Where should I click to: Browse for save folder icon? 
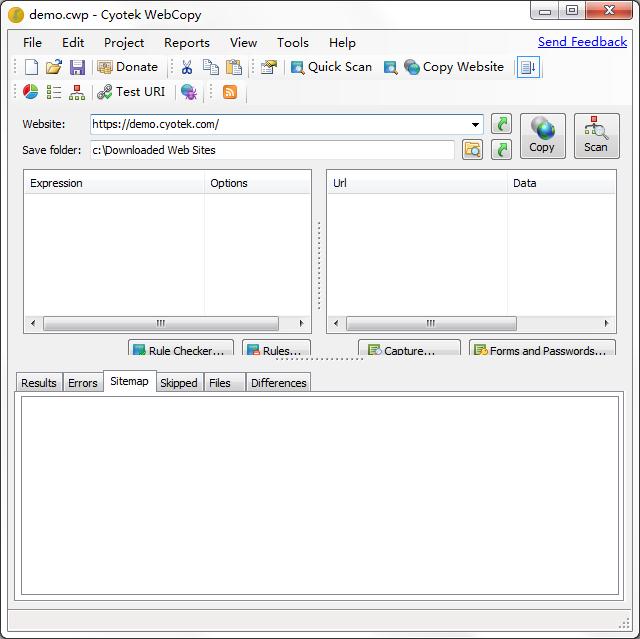[472, 150]
